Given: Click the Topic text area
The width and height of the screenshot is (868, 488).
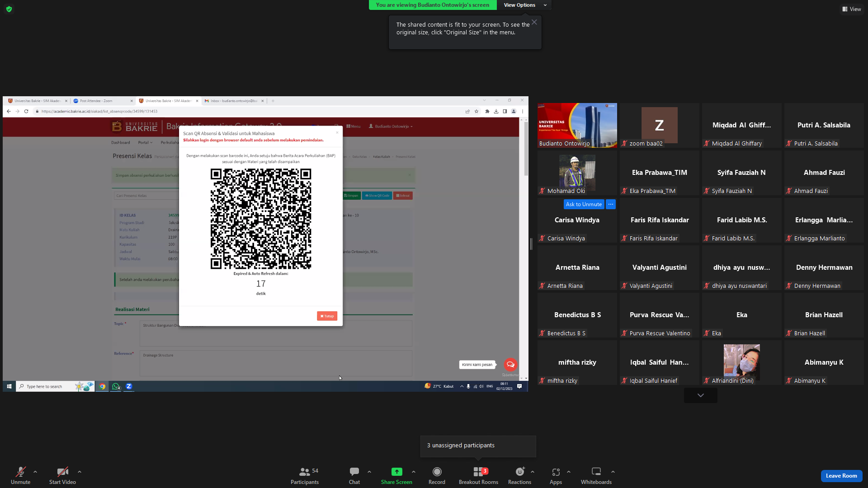Looking at the screenshot, I should [276, 333].
